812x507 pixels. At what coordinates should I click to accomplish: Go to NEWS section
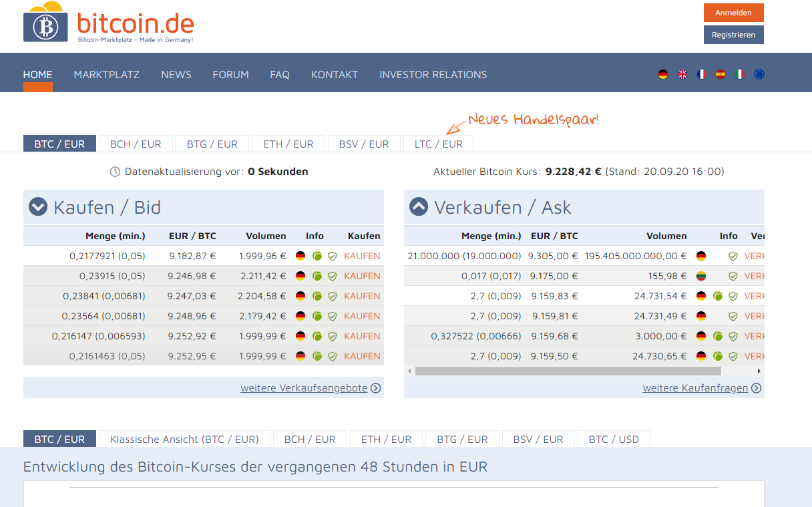pyautogui.click(x=176, y=74)
